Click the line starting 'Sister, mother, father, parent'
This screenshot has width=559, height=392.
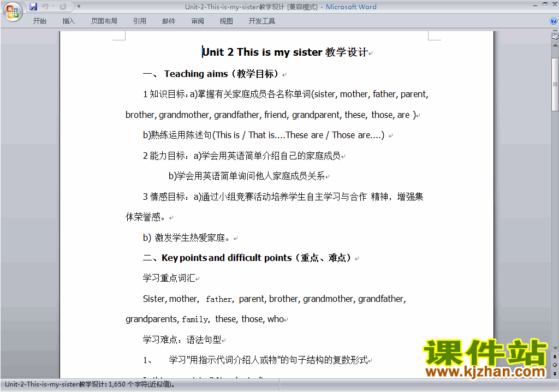click(275, 299)
